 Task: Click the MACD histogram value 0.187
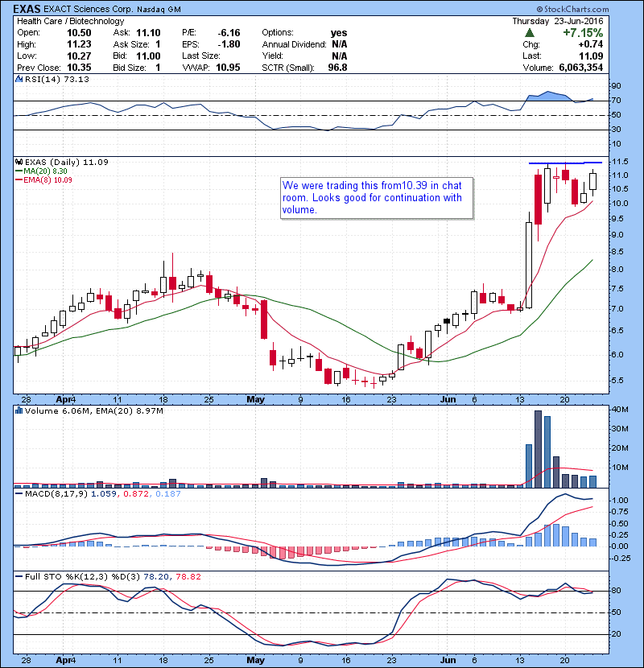click(x=168, y=494)
